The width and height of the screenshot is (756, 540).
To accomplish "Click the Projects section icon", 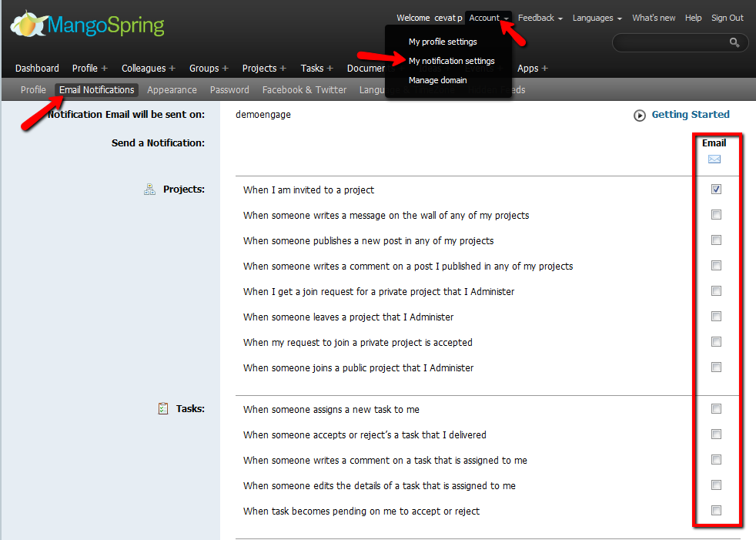I will coord(149,190).
